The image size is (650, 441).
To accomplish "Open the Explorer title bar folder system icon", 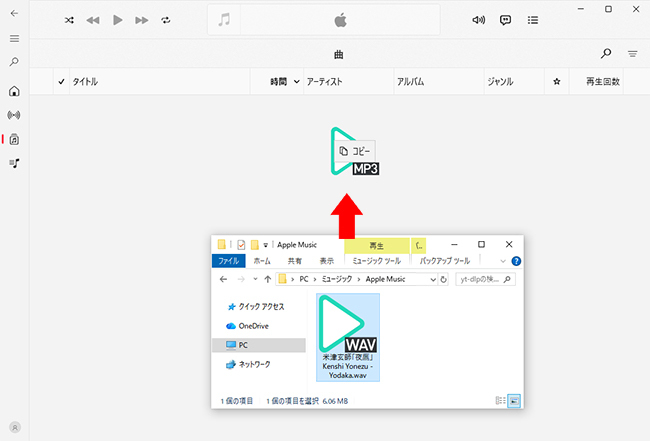I will [x=222, y=245].
